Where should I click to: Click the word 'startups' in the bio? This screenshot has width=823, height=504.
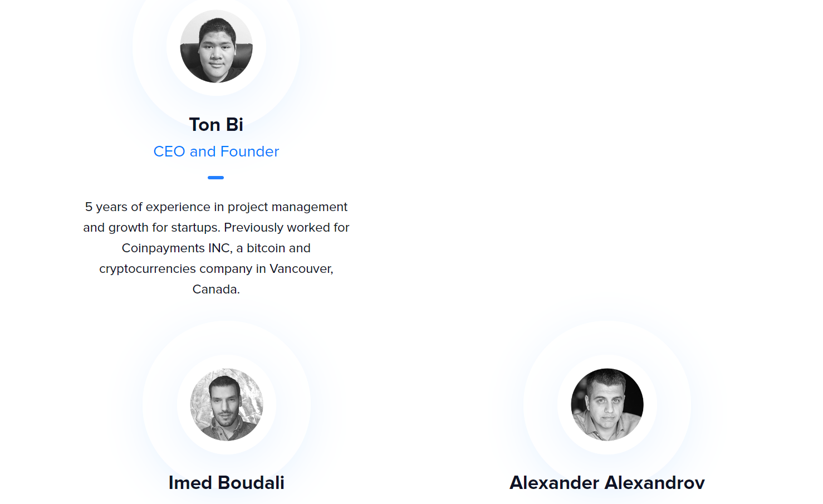[194, 228]
